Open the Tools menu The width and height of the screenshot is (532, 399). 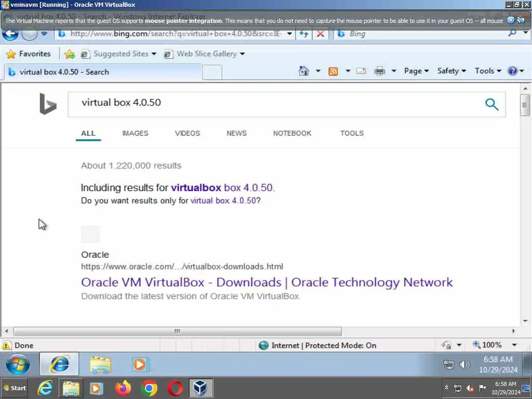488,71
